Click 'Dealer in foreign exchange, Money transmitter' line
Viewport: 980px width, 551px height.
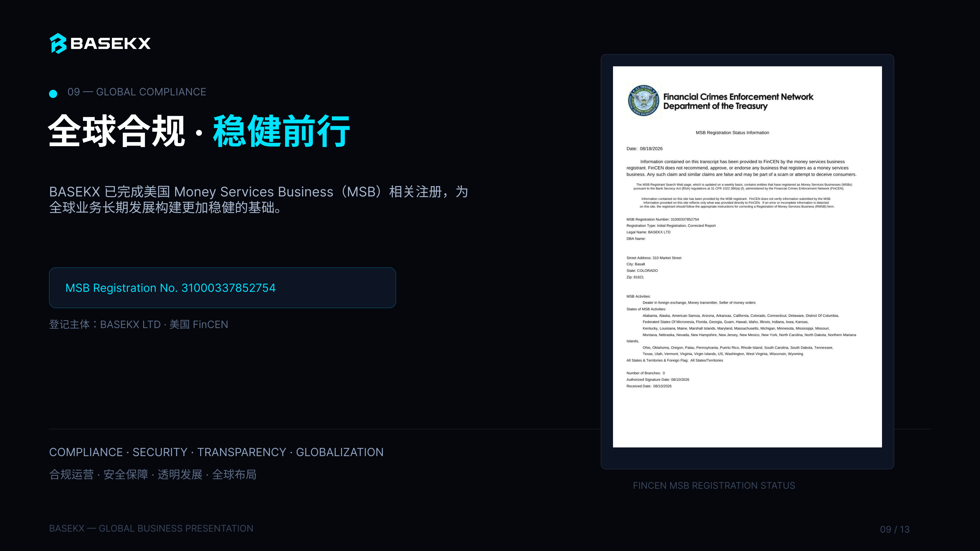pos(699,303)
